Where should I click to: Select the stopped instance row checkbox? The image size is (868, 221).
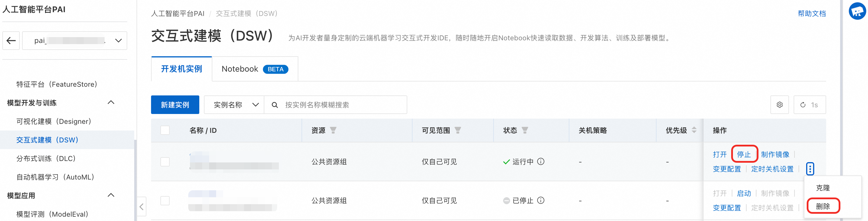tap(165, 200)
